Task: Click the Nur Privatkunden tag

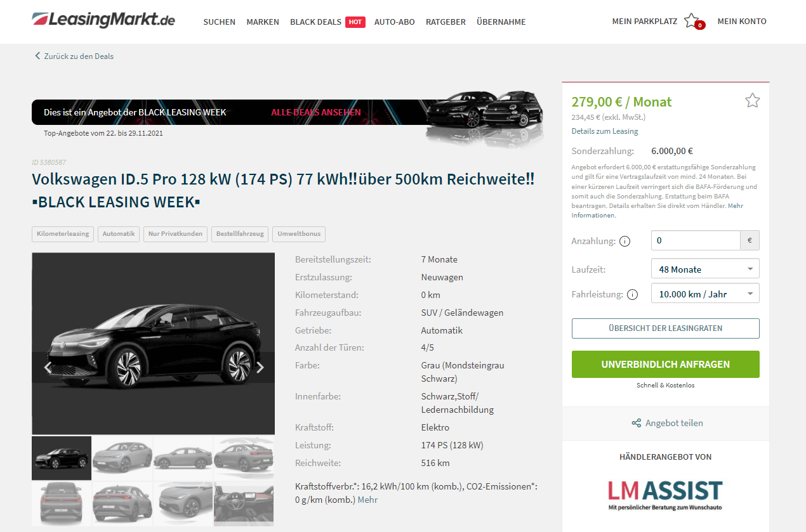Action: click(175, 234)
